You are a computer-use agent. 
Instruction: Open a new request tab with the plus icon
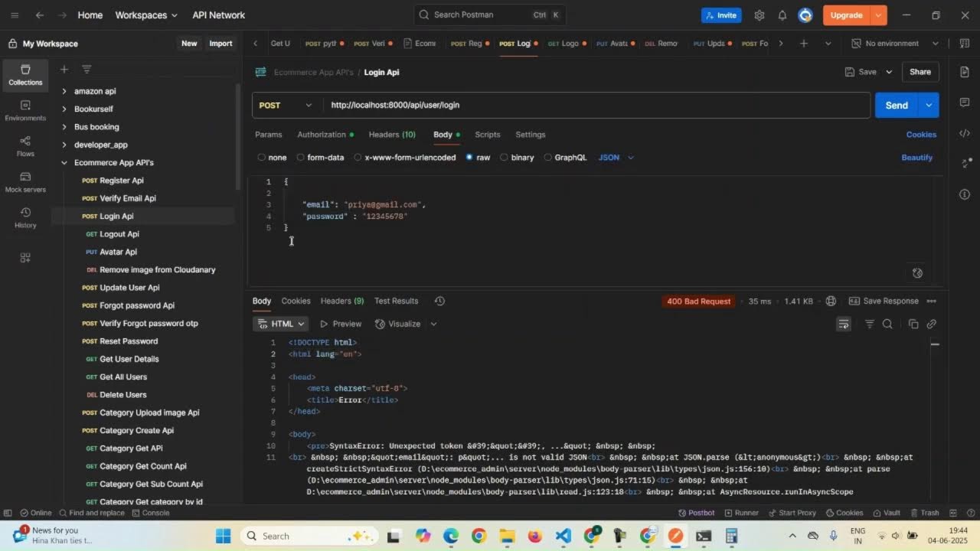click(803, 44)
